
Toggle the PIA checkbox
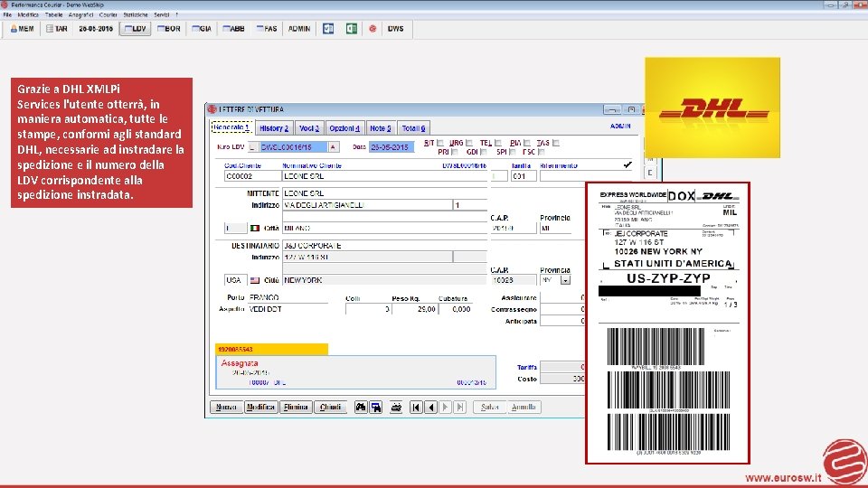tap(527, 143)
